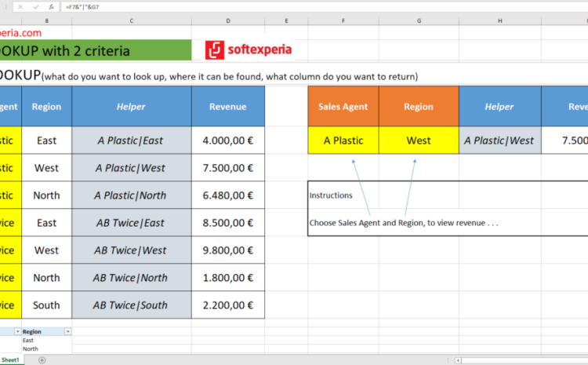
Task: Click revenue cell 8.500,00 €
Action: coord(228,223)
